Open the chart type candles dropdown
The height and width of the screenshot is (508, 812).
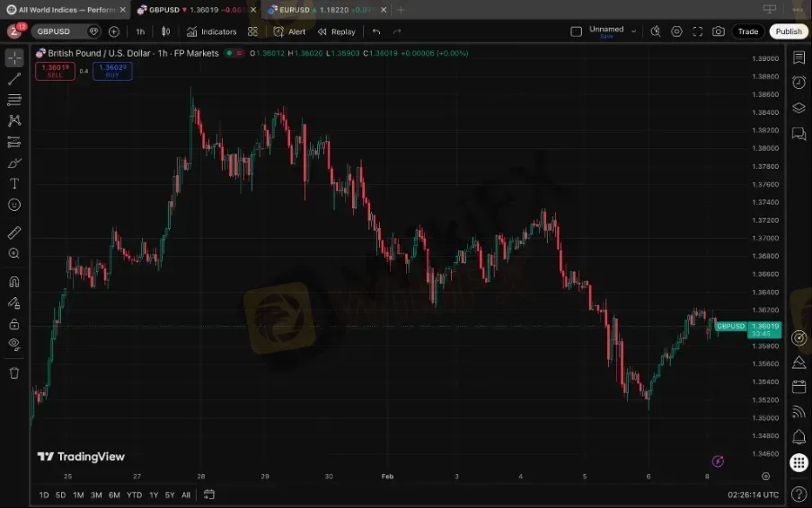[x=165, y=31]
